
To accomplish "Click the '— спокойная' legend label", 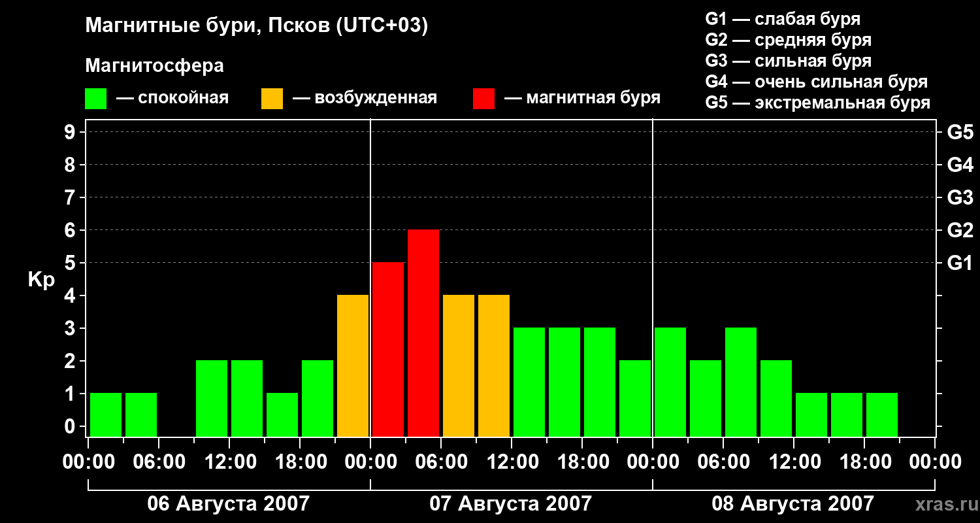I will coord(172,99).
